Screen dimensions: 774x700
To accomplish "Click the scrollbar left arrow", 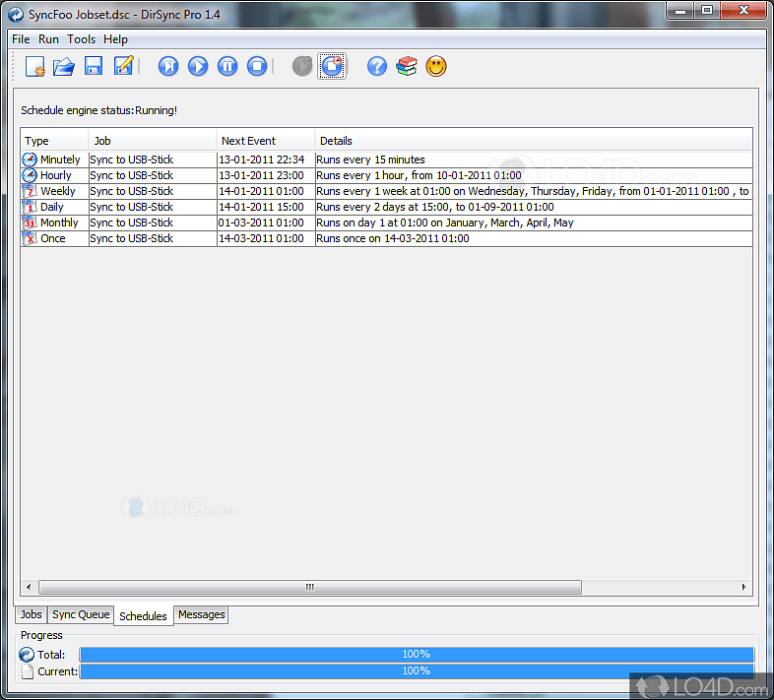I will [29, 587].
